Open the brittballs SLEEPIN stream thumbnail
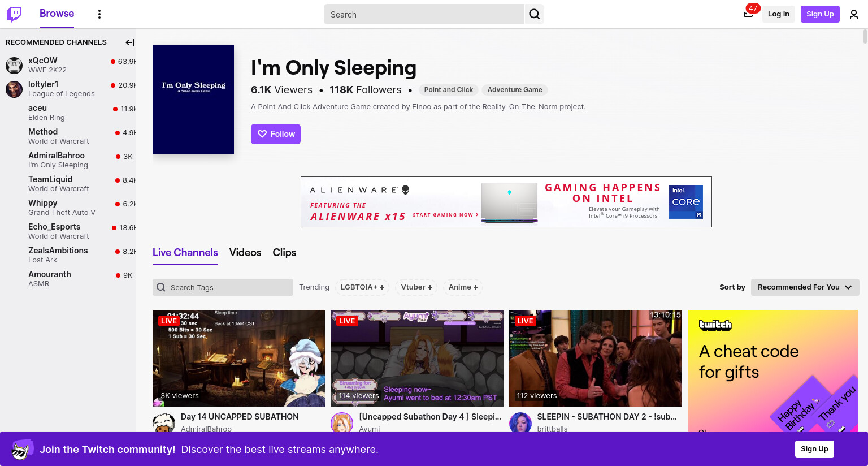The height and width of the screenshot is (466, 868). pos(595,358)
